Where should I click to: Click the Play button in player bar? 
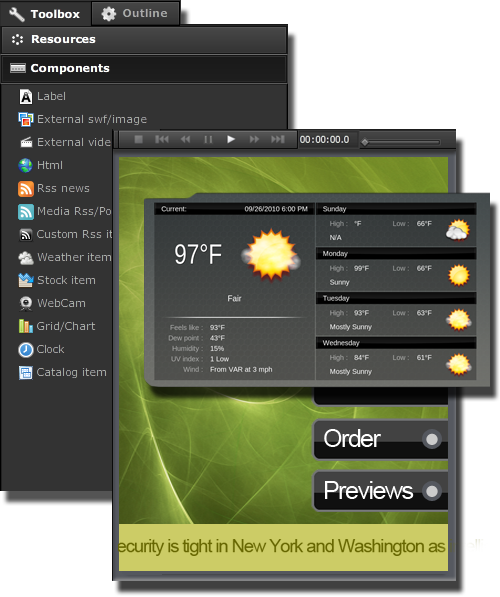tap(231, 139)
